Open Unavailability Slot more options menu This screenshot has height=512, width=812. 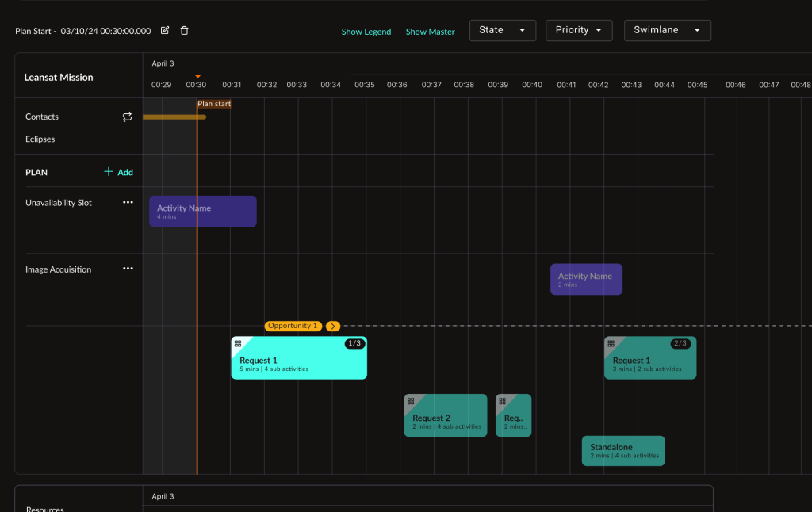click(x=128, y=202)
